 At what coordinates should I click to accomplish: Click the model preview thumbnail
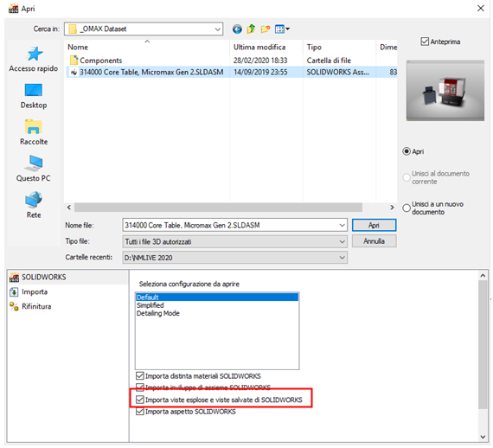click(x=445, y=91)
